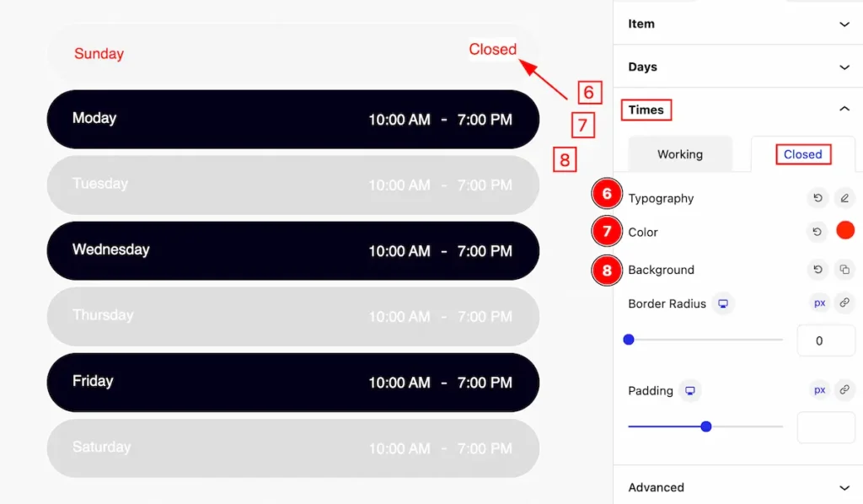863x504 pixels.
Task: Reset the Background setting
Action: click(817, 270)
